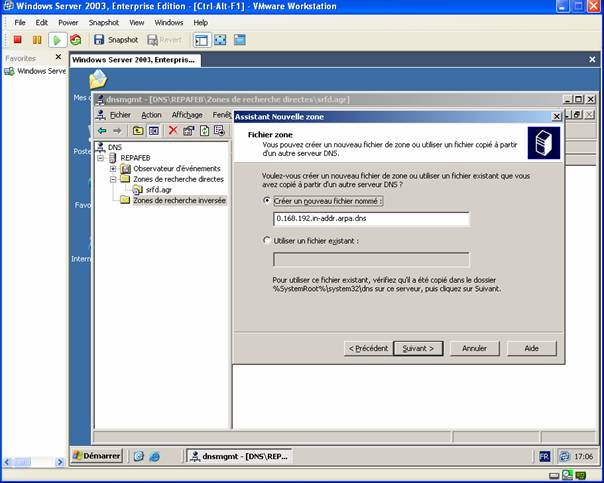
Task: Click the red Delete X icon in dnsmgmt
Action: pos(173,131)
